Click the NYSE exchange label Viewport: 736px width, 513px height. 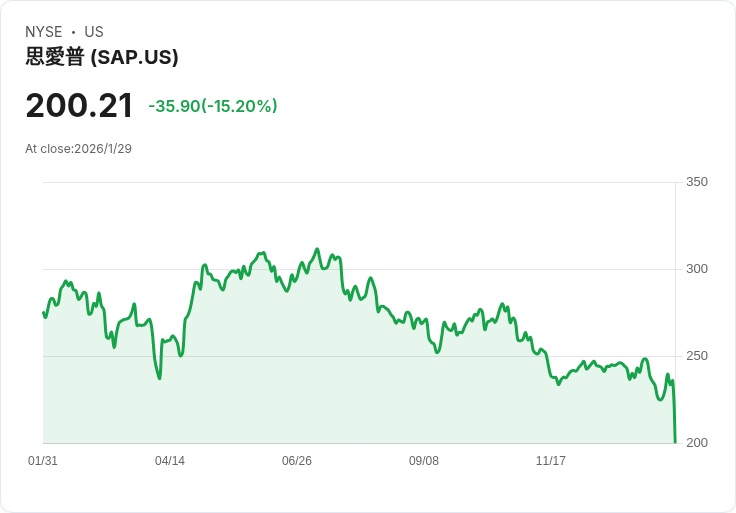coord(45,32)
